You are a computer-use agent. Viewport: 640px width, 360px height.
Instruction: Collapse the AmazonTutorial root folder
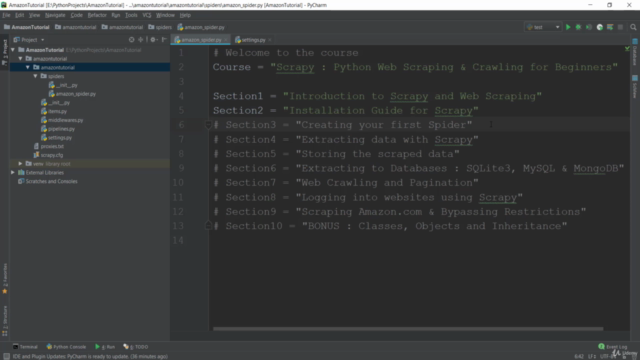coord(13,50)
